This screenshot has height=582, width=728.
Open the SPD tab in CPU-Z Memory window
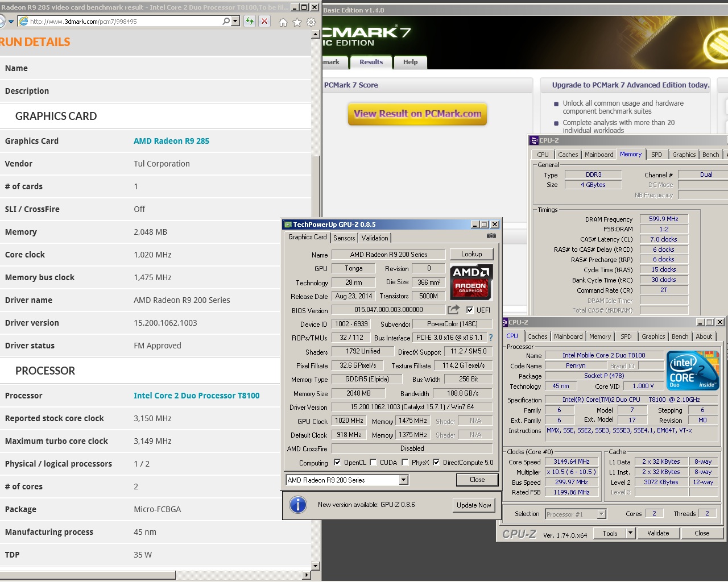657,155
